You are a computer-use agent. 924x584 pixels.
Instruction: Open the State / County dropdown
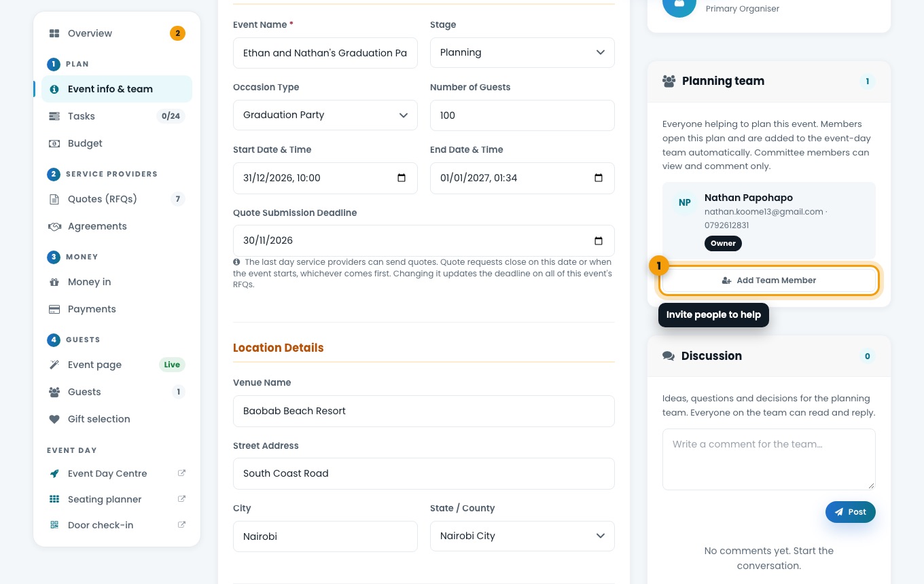tap(522, 536)
